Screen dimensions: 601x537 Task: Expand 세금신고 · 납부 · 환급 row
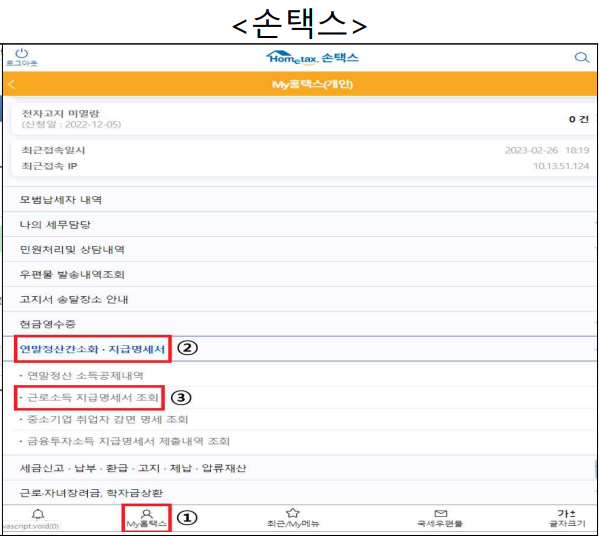coord(300,468)
